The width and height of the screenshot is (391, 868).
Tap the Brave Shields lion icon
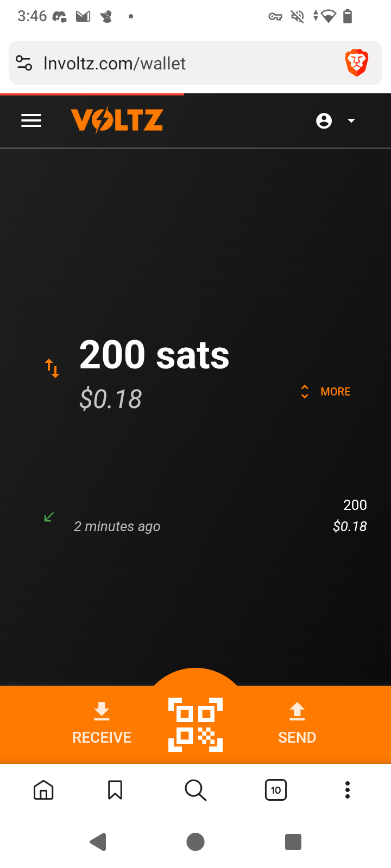click(357, 63)
